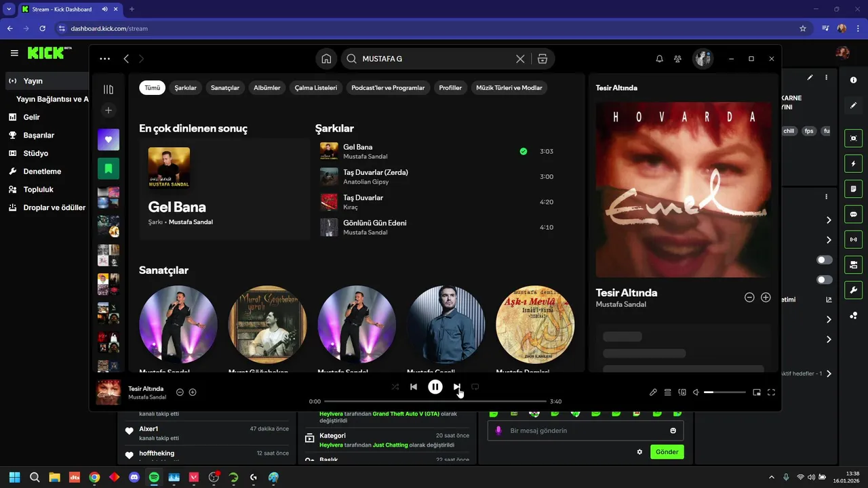Select the Çalma Listeleri filter chip
868x488 pixels.
pyautogui.click(x=316, y=87)
